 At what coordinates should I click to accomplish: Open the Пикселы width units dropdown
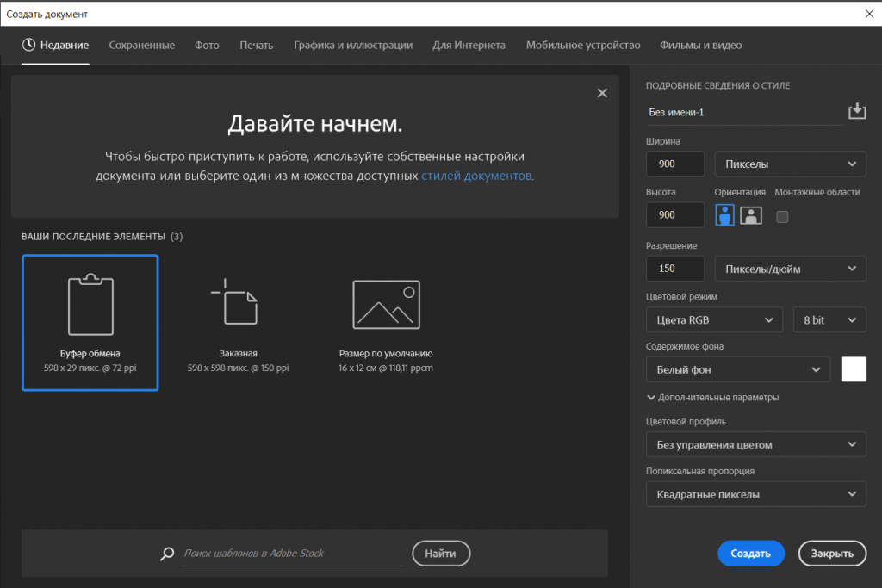[790, 164]
